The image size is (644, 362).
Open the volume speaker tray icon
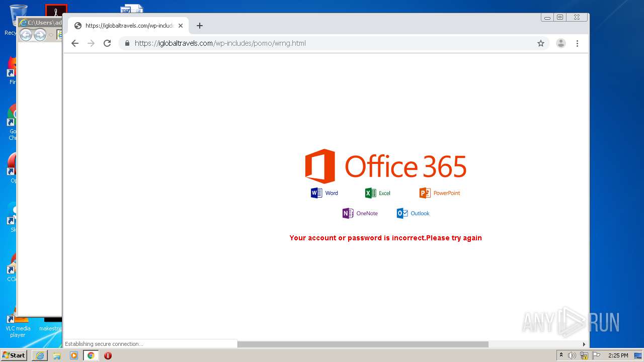(x=572, y=355)
